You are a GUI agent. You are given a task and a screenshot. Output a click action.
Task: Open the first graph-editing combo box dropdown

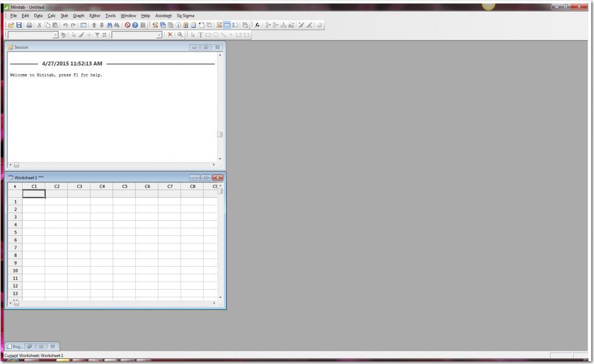55,35
